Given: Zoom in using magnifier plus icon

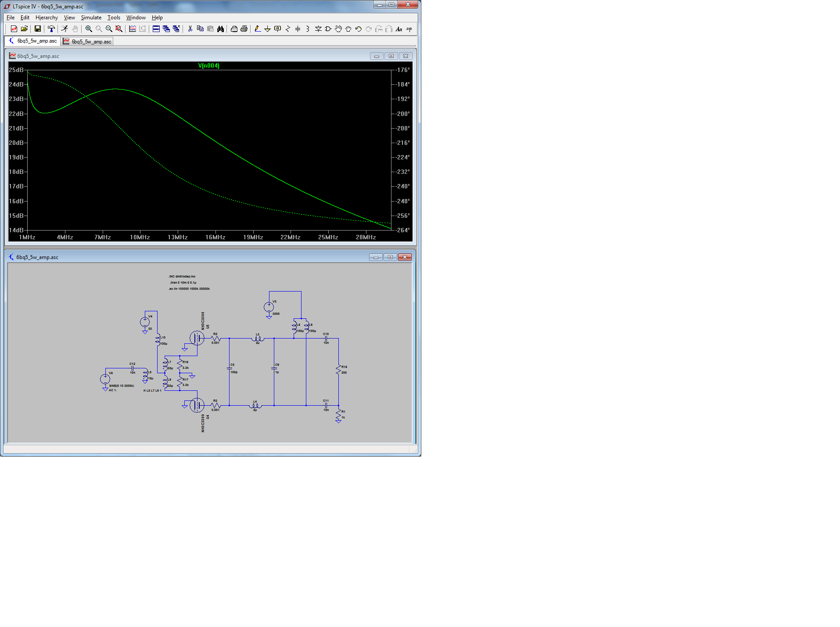Looking at the screenshot, I should click(89, 29).
